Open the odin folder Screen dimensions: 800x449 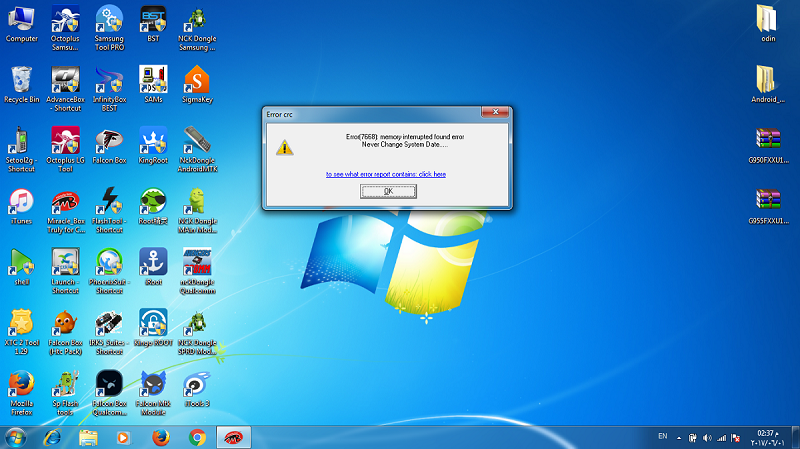768,24
